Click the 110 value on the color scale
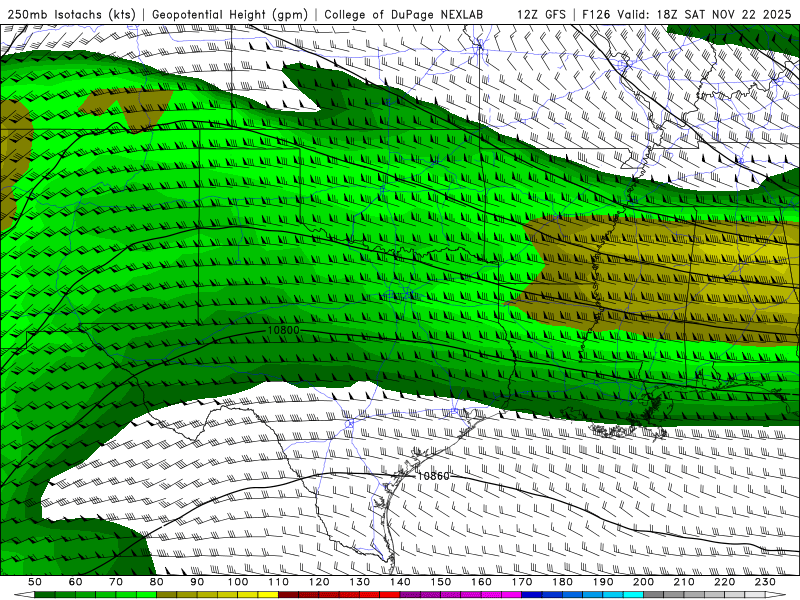 click(279, 582)
